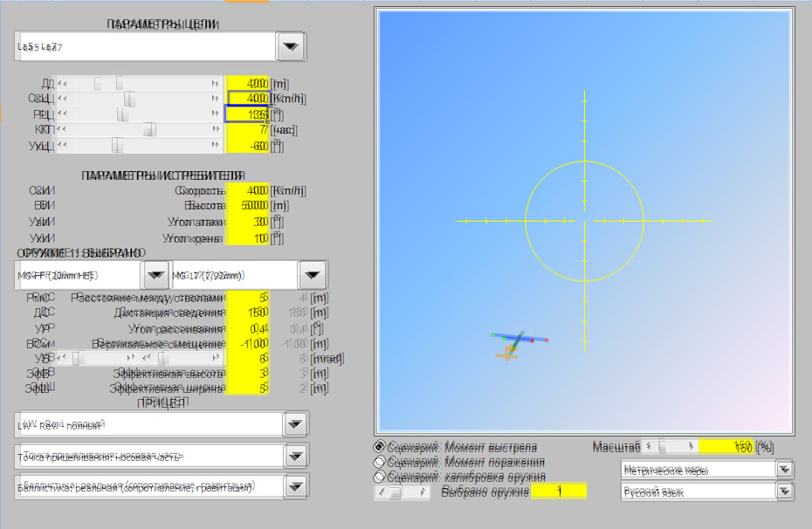Image resolution: width=812 pixels, height=529 pixels.
Task: Click the Выбрано оружие value field
Action: coord(558,491)
